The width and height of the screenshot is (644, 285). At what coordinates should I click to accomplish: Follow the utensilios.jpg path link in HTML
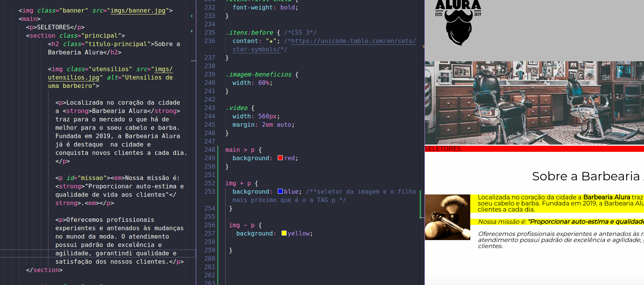point(74,78)
